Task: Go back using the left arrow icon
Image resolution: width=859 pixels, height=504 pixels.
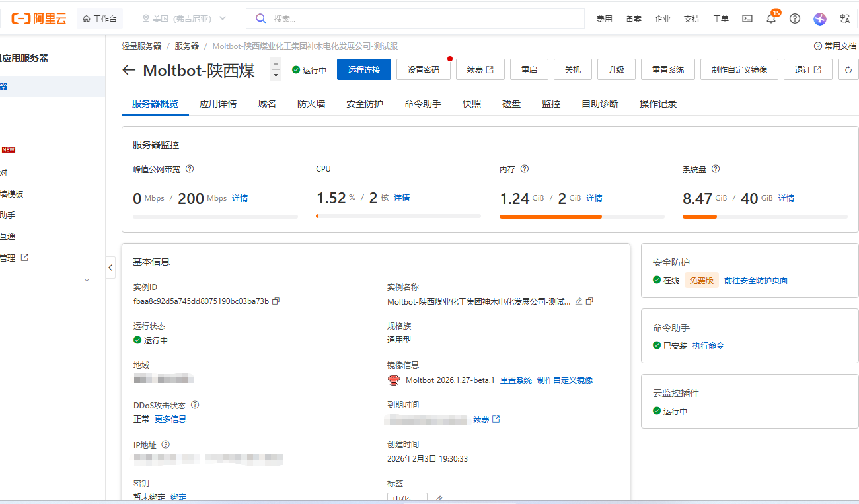Action: click(129, 71)
